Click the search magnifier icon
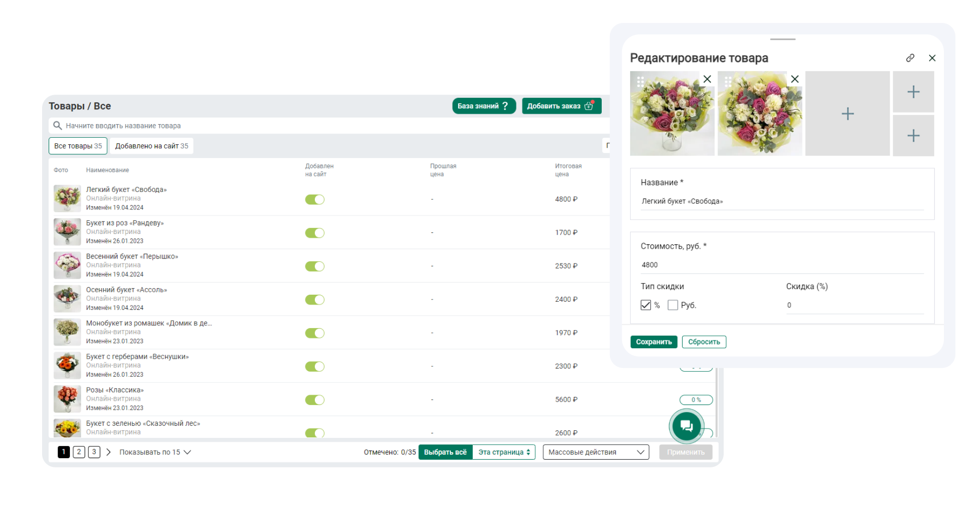The width and height of the screenshot is (980, 527). click(x=57, y=126)
